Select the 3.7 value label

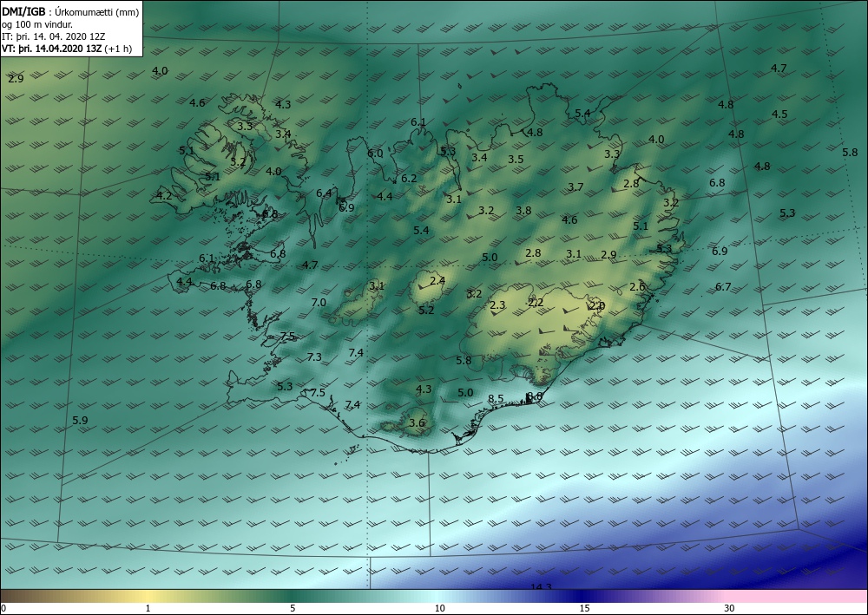(575, 187)
